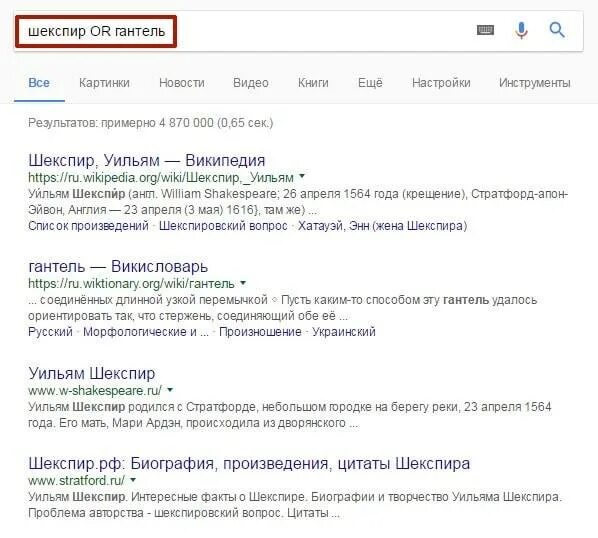Click URL text https://ru.wiktionary.org/wiki/гантель
This screenshot has width=598, height=538.
point(131,284)
